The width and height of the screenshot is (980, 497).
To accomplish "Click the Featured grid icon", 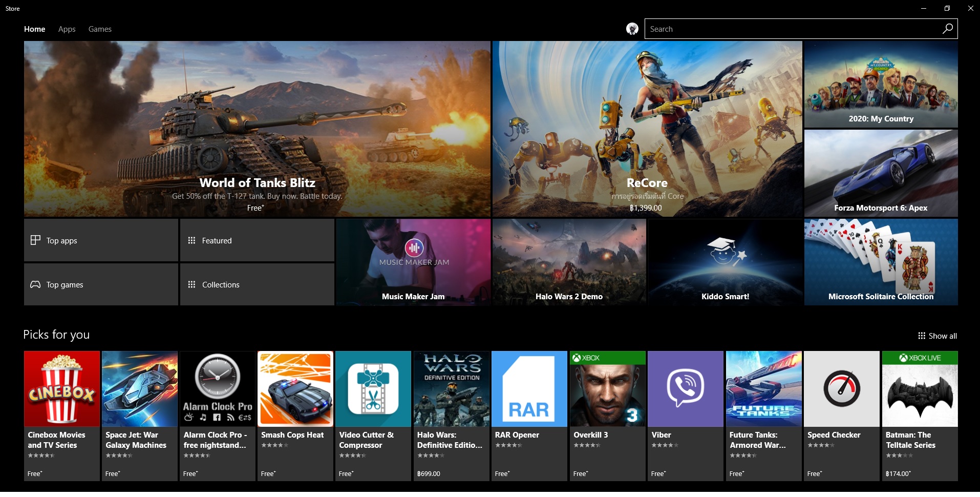I will 191,240.
